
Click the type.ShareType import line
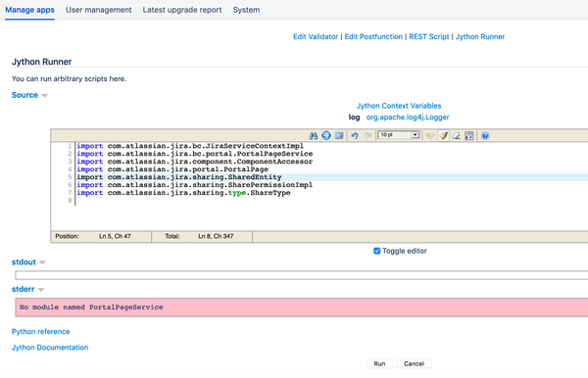click(x=184, y=193)
